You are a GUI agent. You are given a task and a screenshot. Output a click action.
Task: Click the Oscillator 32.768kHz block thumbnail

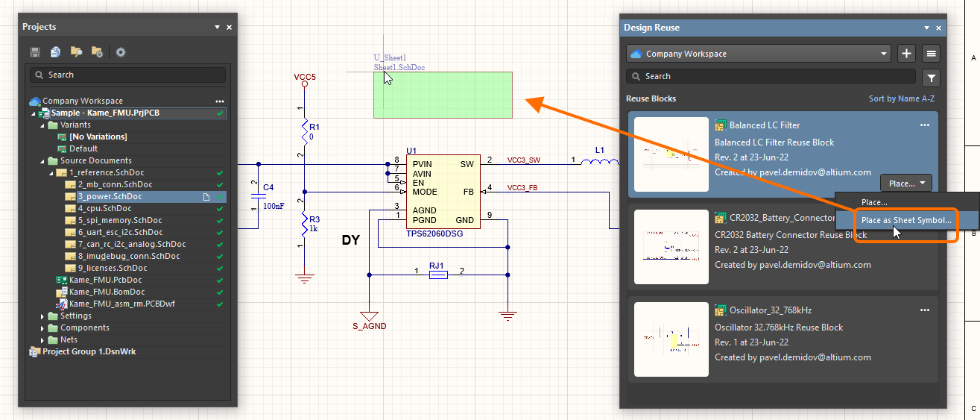coord(671,339)
